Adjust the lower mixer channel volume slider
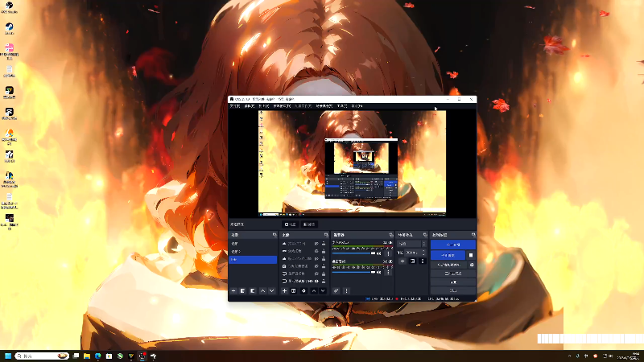Viewport: 644px width, 362px height. click(353, 272)
